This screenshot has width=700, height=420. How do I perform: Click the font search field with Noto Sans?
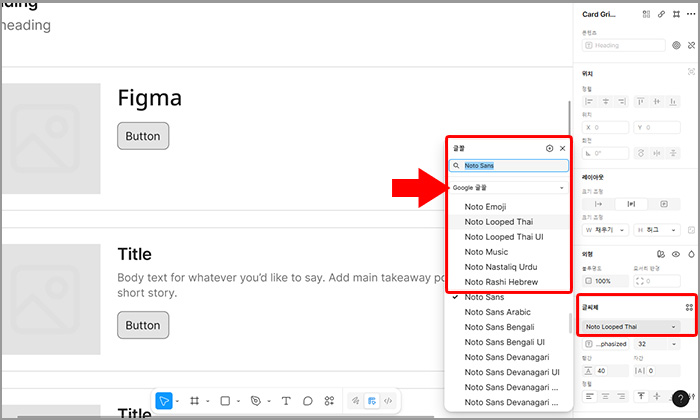pyautogui.click(x=509, y=166)
